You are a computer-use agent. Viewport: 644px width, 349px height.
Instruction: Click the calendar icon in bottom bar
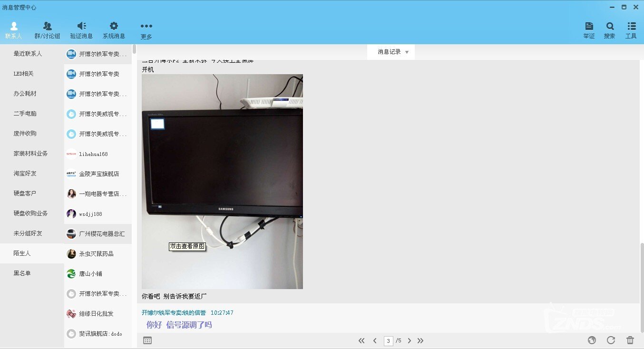click(x=147, y=340)
